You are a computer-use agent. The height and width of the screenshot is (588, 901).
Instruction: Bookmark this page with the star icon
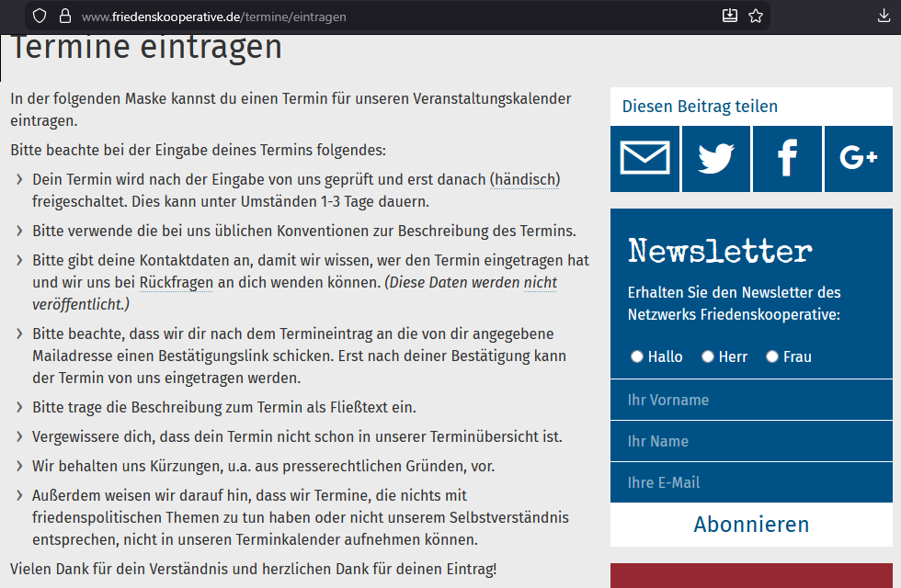(x=756, y=16)
